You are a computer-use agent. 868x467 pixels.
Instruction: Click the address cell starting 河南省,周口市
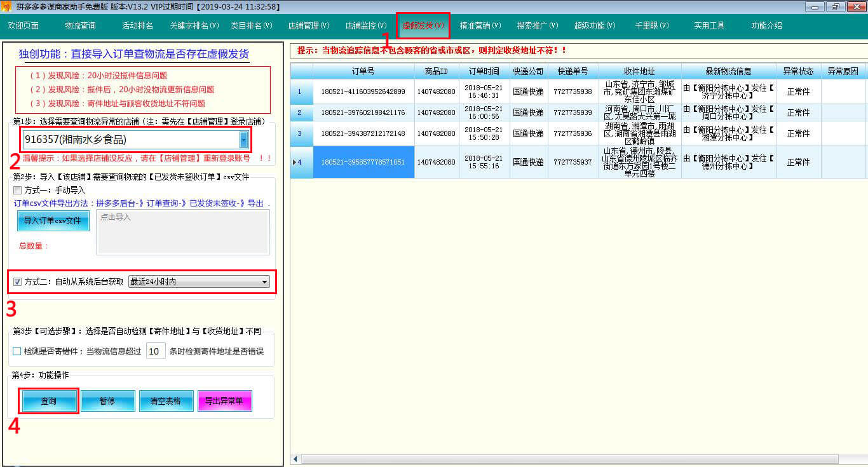click(x=639, y=112)
